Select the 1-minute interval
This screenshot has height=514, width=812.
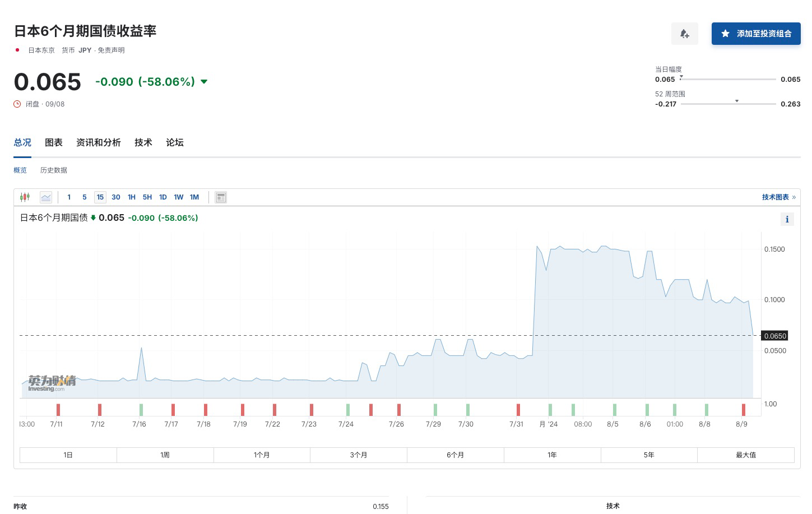point(69,197)
